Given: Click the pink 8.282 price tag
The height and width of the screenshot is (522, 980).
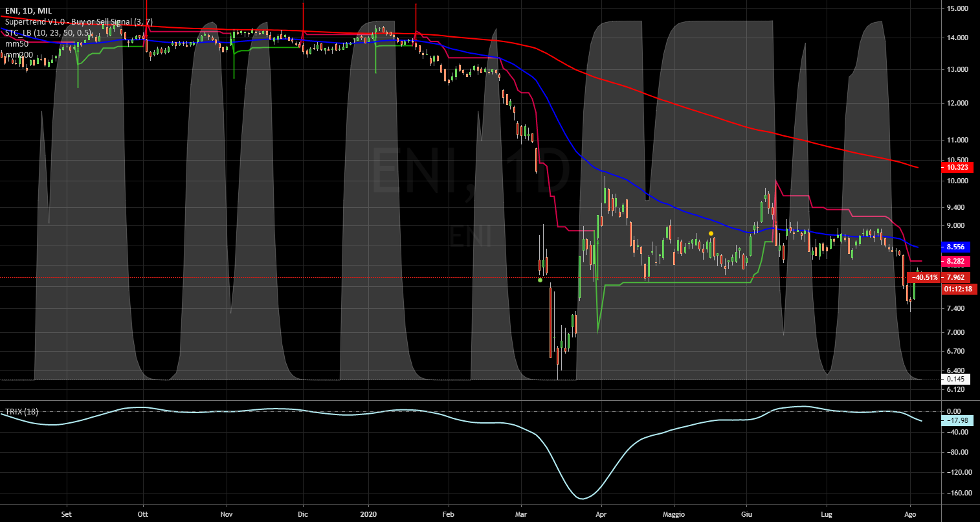Looking at the screenshot, I should (957, 261).
